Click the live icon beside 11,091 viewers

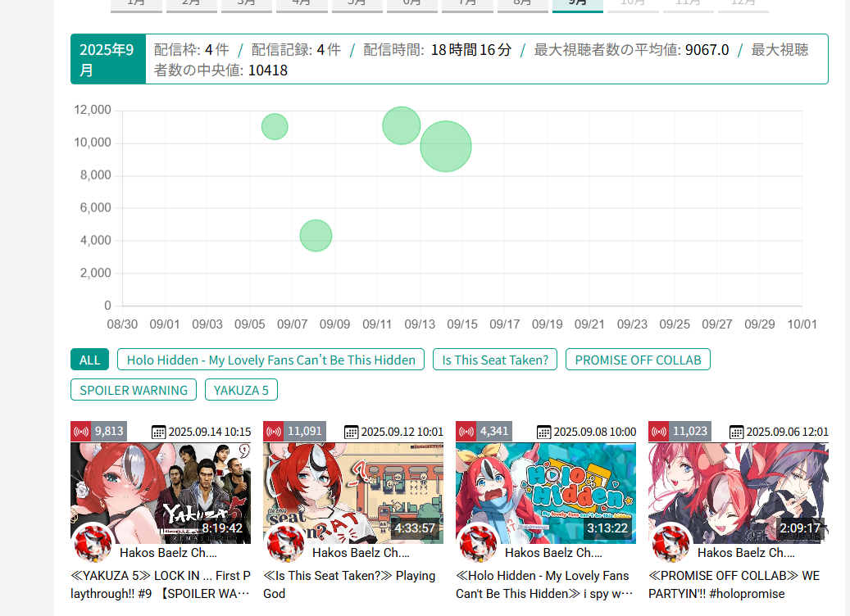274,431
